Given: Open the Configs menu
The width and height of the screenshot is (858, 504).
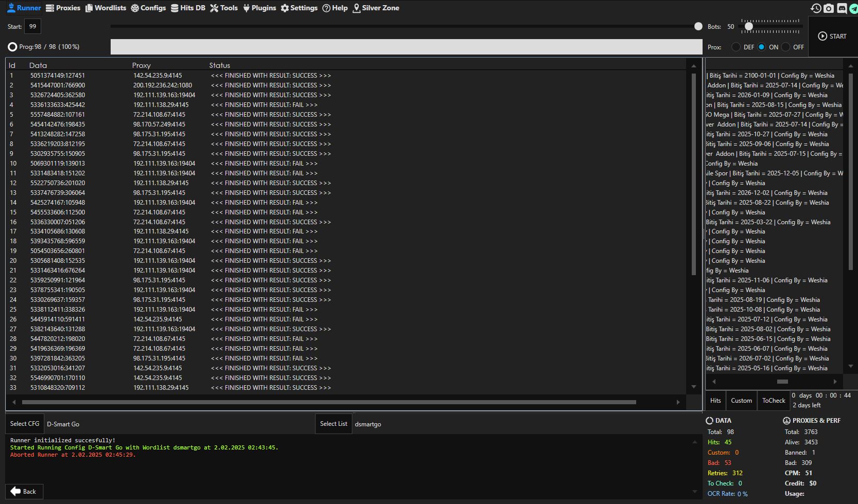Looking at the screenshot, I should pyautogui.click(x=148, y=8).
